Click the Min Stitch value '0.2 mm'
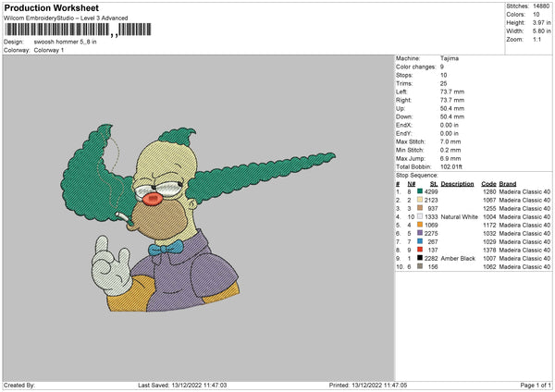The height and width of the screenshot is (392, 555). click(x=450, y=150)
